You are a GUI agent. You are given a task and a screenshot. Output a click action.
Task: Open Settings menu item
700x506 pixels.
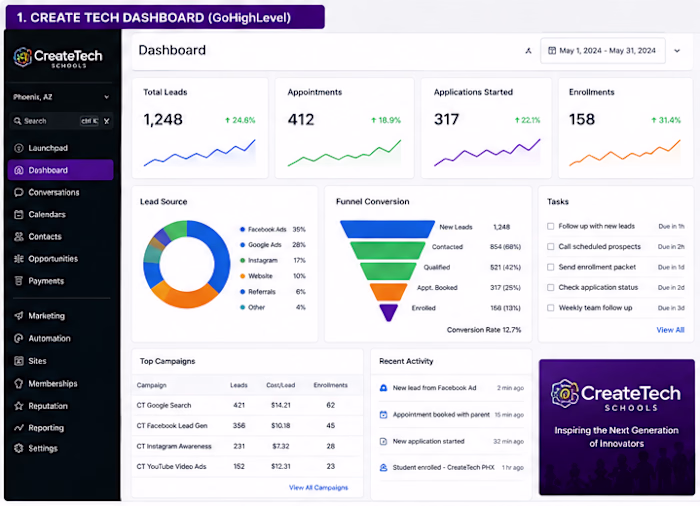pos(61,448)
